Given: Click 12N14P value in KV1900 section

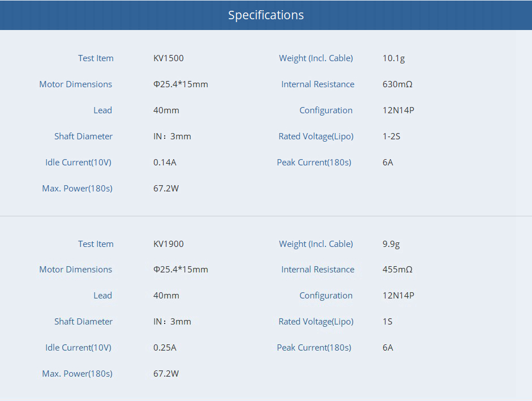Looking at the screenshot, I should click(398, 296).
